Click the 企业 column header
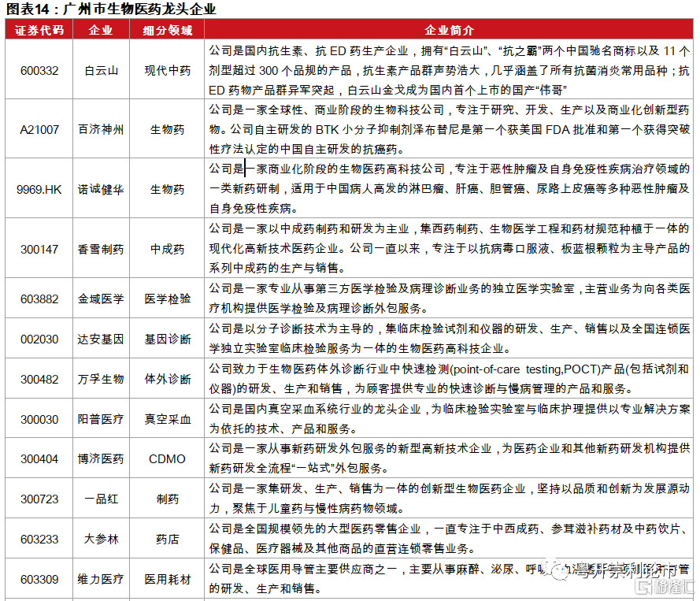 coord(101,30)
